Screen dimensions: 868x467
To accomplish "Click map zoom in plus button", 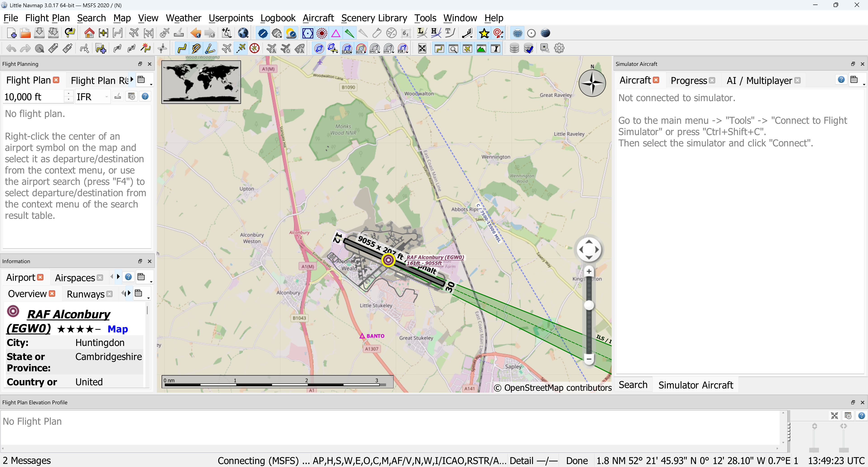I will [589, 272].
